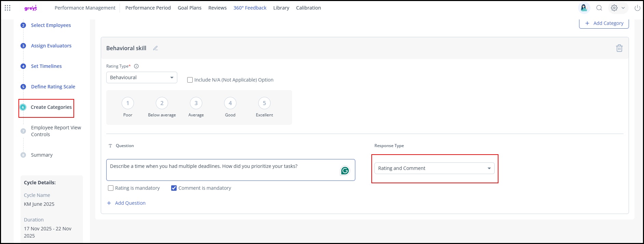Viewport: 644px width, 244px height.
Task: Open the settings gear menu
Action: pos(614,8)
